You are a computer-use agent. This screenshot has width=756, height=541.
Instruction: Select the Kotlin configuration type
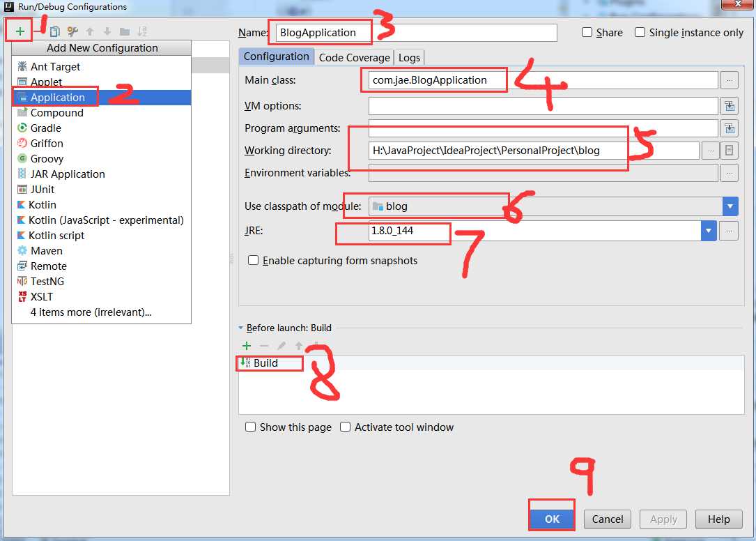101,205
